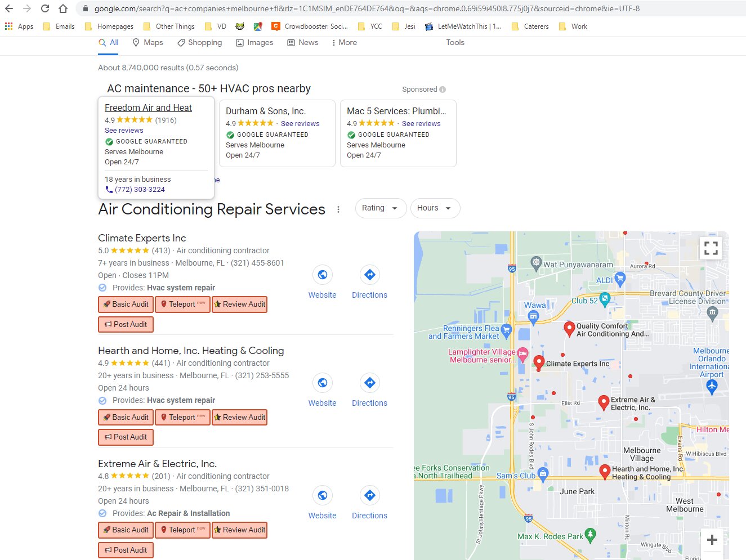This screenshot has width=746, height=560.
Task: Click Teleport for Extreme Air & Electric
Action: coord(182,530)
